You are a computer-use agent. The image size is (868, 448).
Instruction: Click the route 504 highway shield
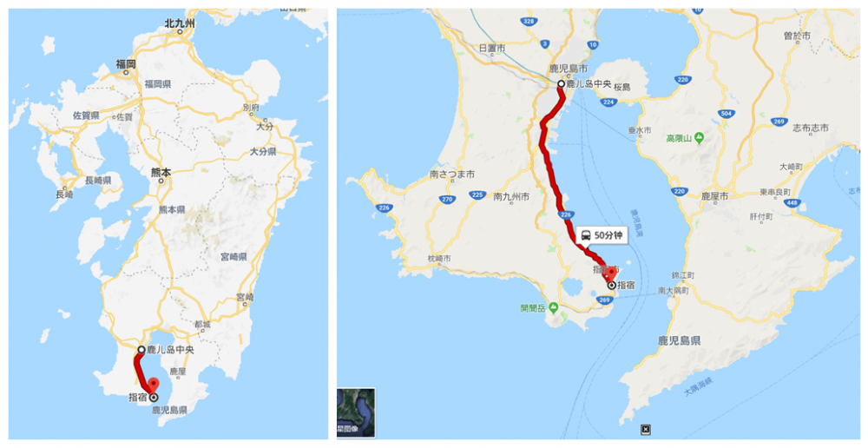tap(727, 114)
